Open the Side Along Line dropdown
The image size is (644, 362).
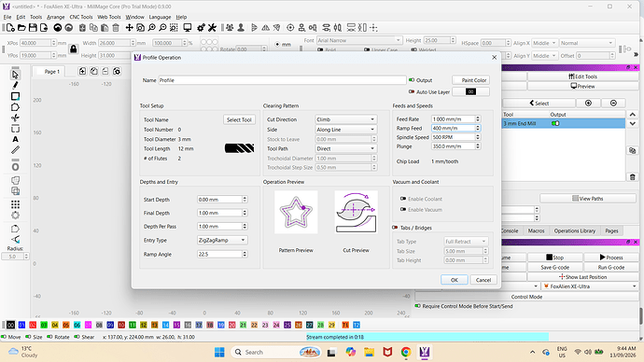(x=345, y=130)
